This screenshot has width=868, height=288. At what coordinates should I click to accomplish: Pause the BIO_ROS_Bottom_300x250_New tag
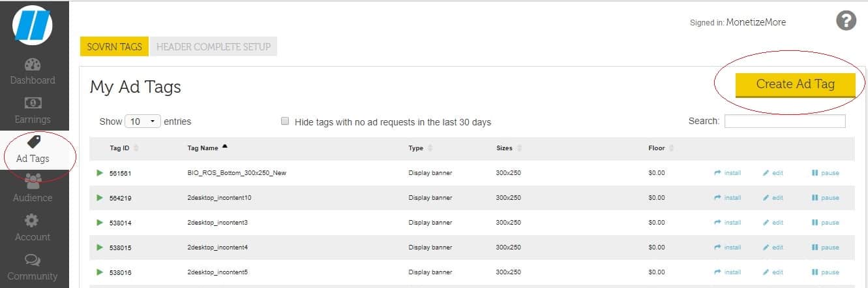tap(826, 173)
